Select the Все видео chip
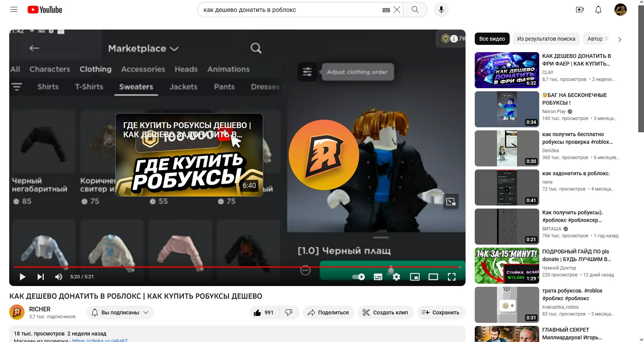Image resolution: width=644 pixels, height=342 pixels. coord(492,39)
